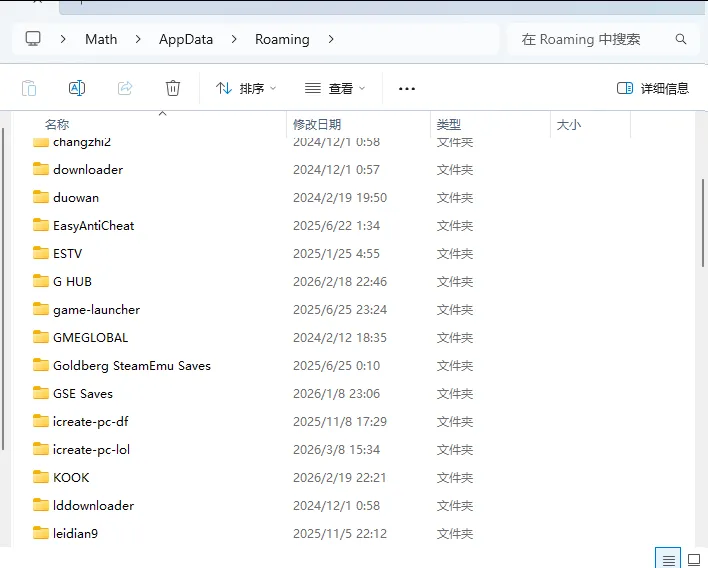Screen dimensions: 708x568
Task: Click the downloader folder name
Action: 88,170
